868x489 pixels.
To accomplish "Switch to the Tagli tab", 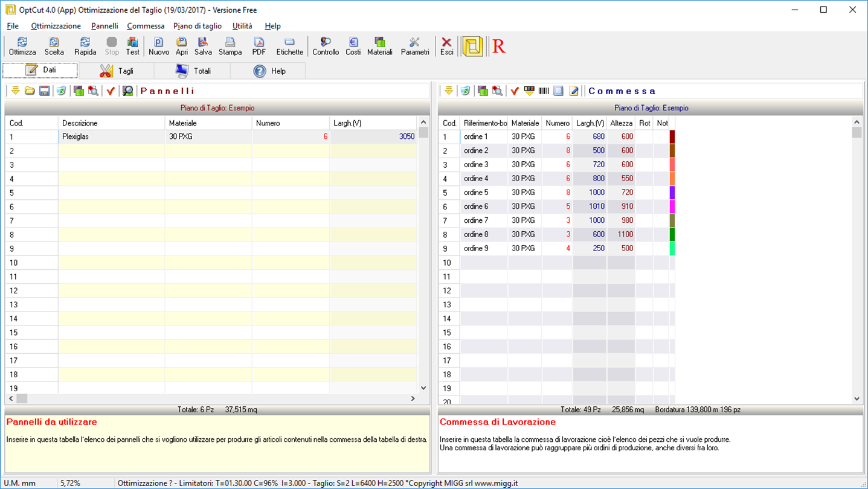I will click(117, 71).
